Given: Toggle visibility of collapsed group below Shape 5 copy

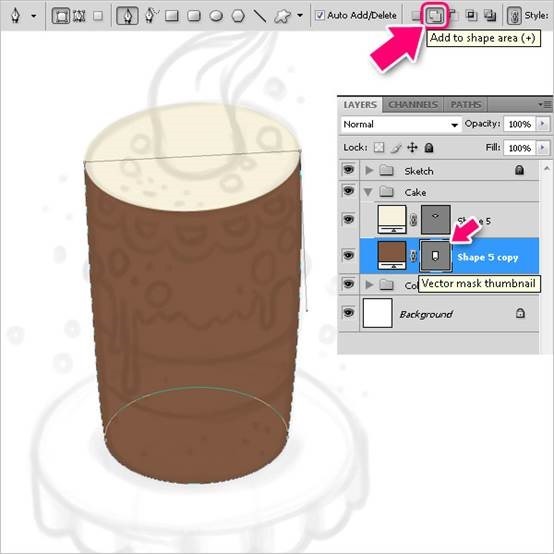Looking at the screenshot, I should pos(348,284).
